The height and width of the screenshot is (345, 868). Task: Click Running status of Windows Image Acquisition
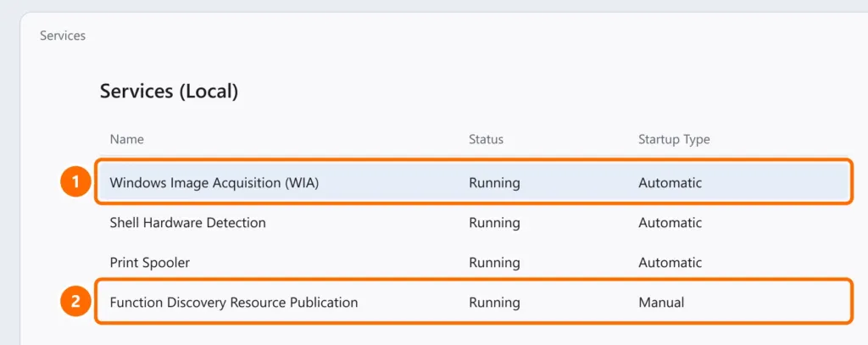(x=494, y=183)
